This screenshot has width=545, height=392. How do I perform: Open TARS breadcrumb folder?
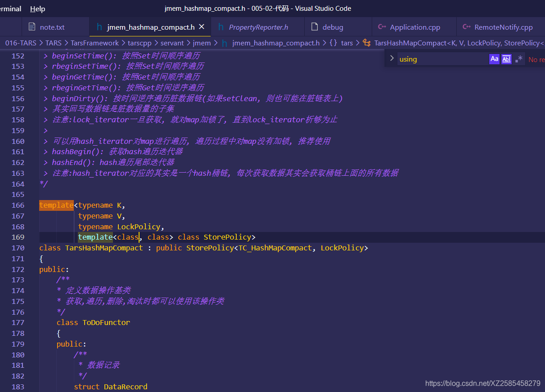[x=54, y=43]
